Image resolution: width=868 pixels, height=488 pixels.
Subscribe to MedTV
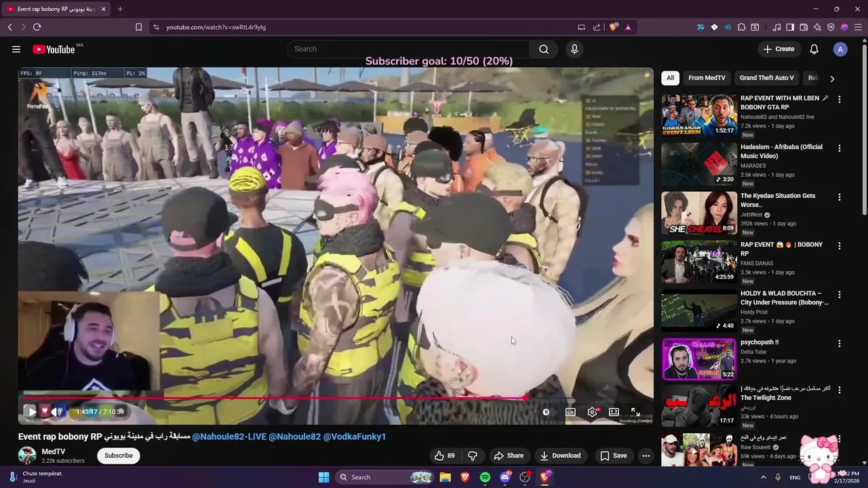tap(119, 455)
